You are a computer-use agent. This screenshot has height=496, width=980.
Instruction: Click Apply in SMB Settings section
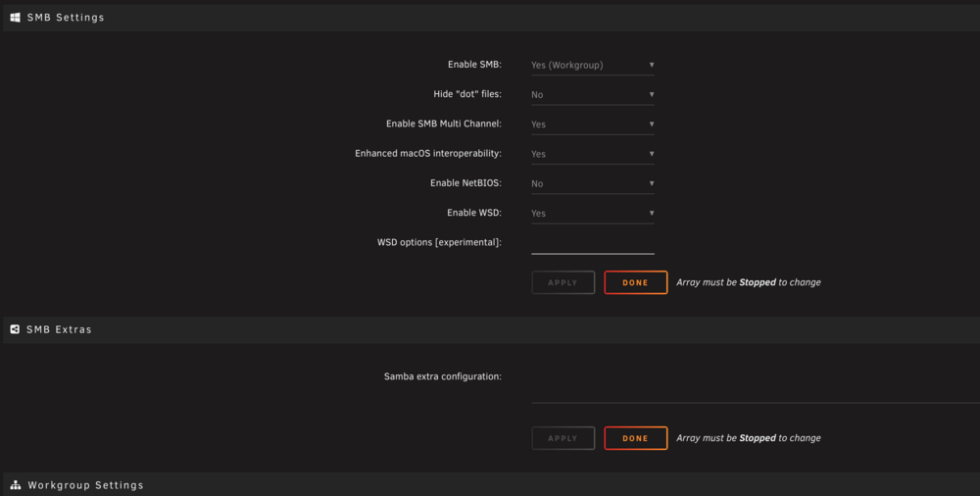click(x=563, y=282)
